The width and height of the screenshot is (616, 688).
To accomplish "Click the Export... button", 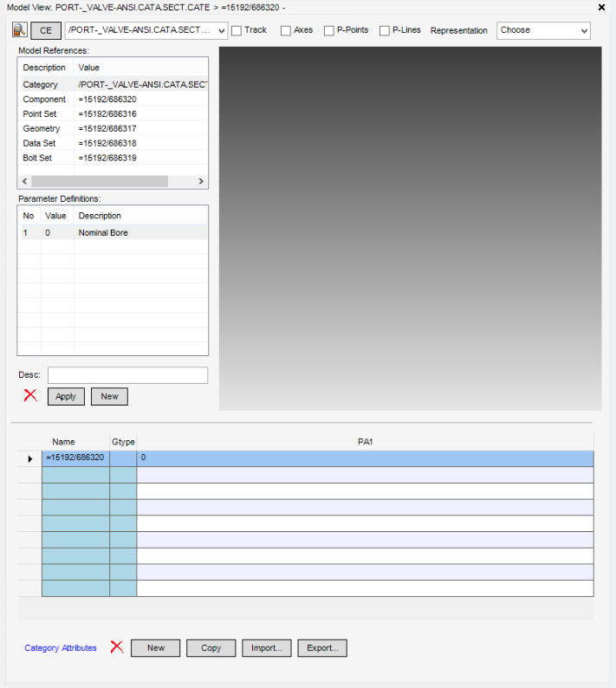I will point(322,647).
